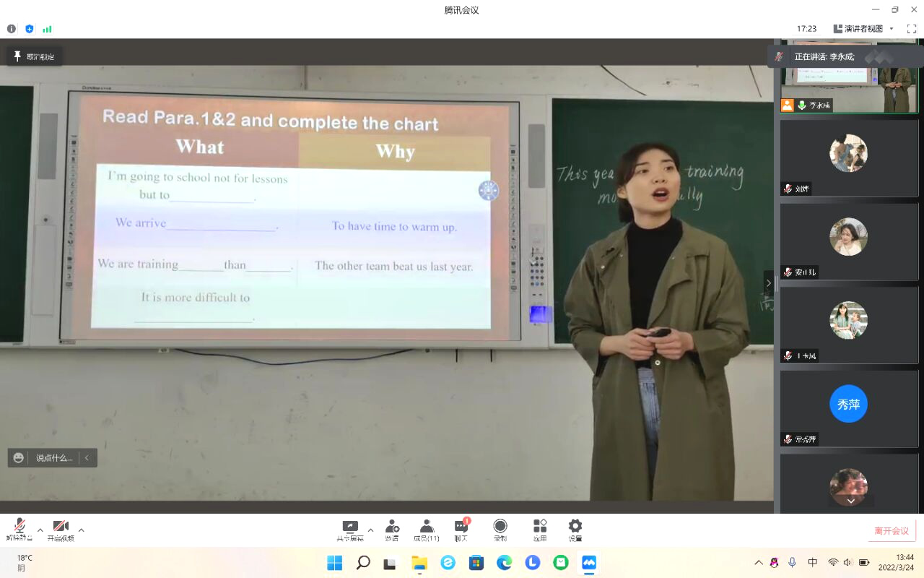
Task: Check the green network signal status icon
Action: pos(47,29)
